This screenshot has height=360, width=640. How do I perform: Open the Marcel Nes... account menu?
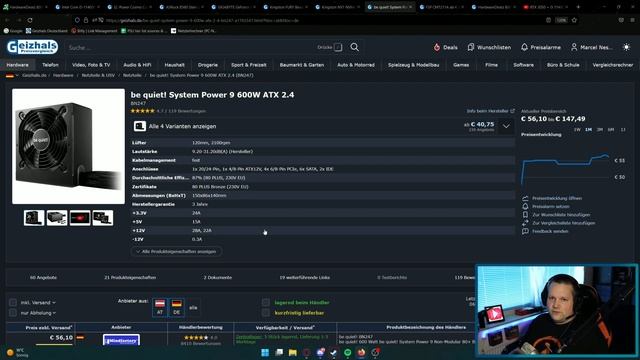[x=591, y=47]
